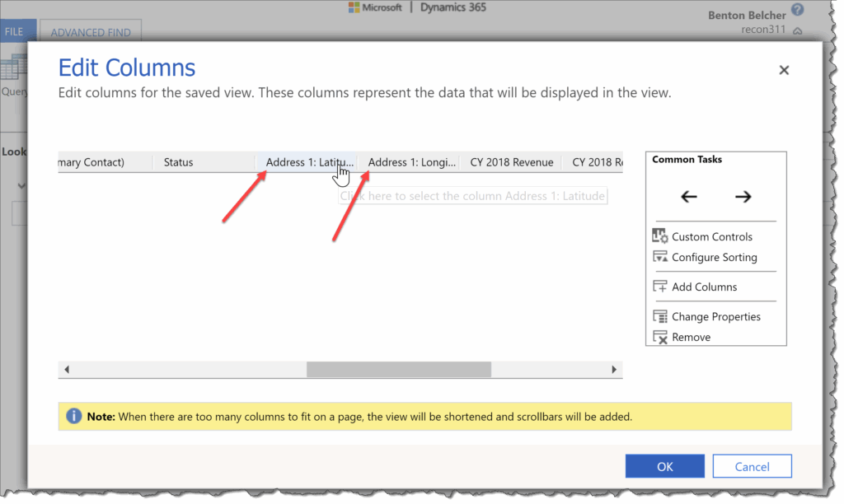
Task: Click the Configure Sorting icon
Action: coord(660,257)
